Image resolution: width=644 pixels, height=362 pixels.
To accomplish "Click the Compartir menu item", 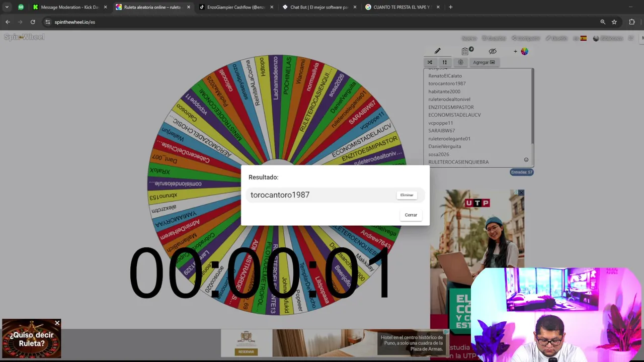I will [x=526, y=38].
